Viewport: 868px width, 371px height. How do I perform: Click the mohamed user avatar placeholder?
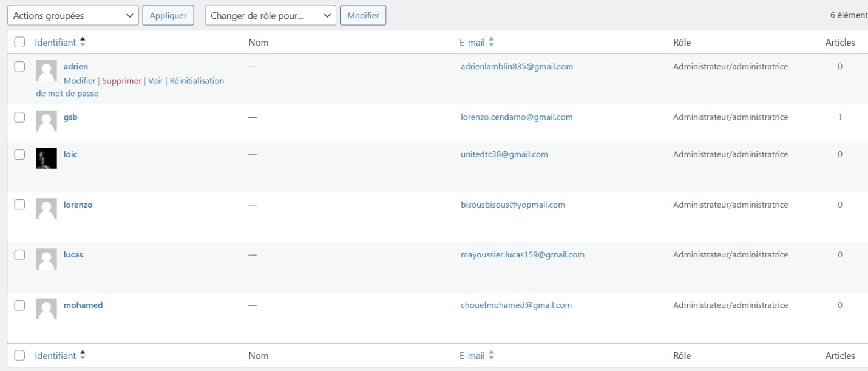tap(46, 309)
